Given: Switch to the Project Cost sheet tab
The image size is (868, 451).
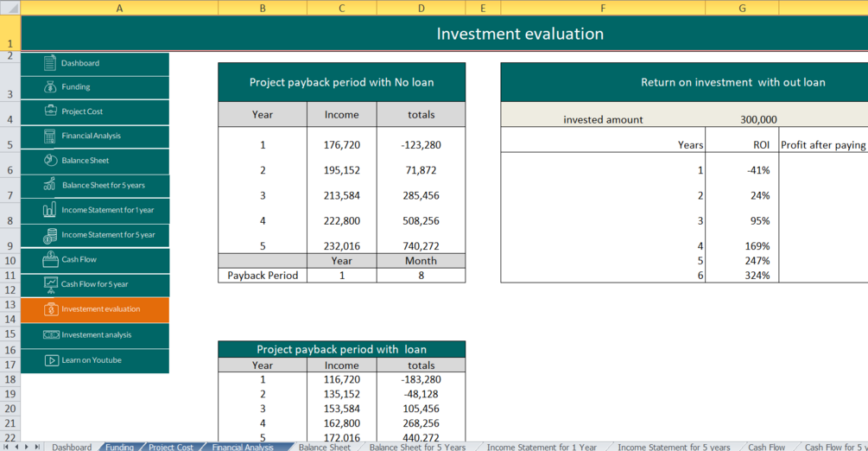Looking at the screenshot, I should 170,447.
